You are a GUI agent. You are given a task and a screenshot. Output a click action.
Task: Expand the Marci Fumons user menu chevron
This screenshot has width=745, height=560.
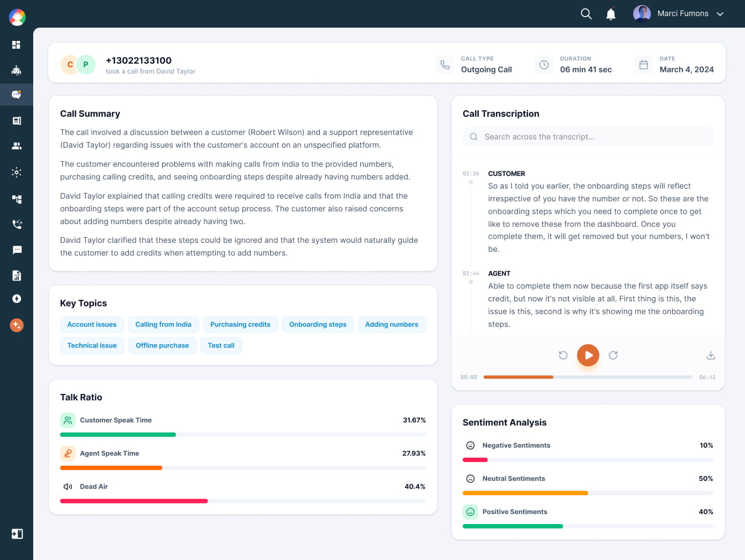tap(720, 14)
